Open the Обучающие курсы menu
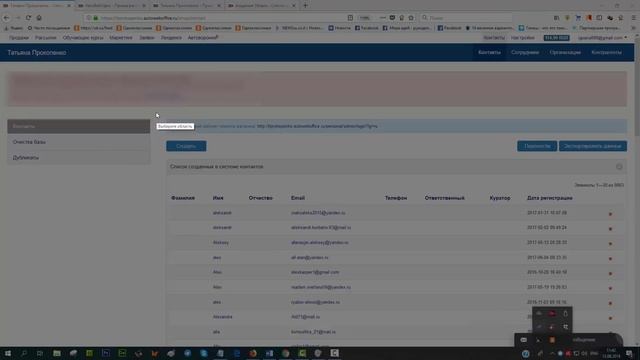Viewport: 640px width, 360px height. (x=83, y=38)
